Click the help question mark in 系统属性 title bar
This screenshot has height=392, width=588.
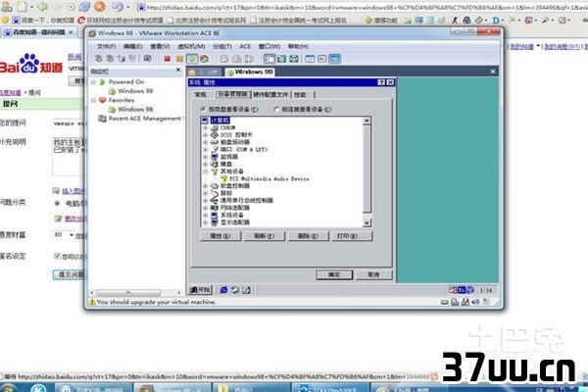pyautogui.click(x=381, y=82)
